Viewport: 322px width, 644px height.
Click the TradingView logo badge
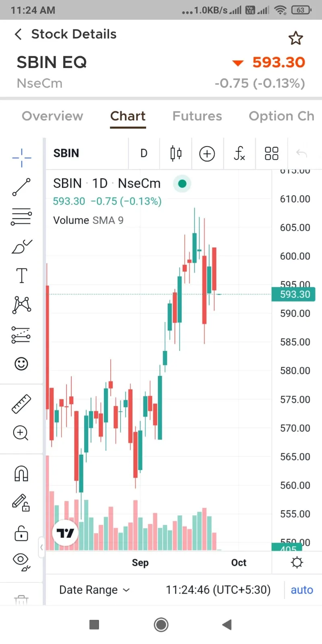pyautogui.click(x=65, y=533)
